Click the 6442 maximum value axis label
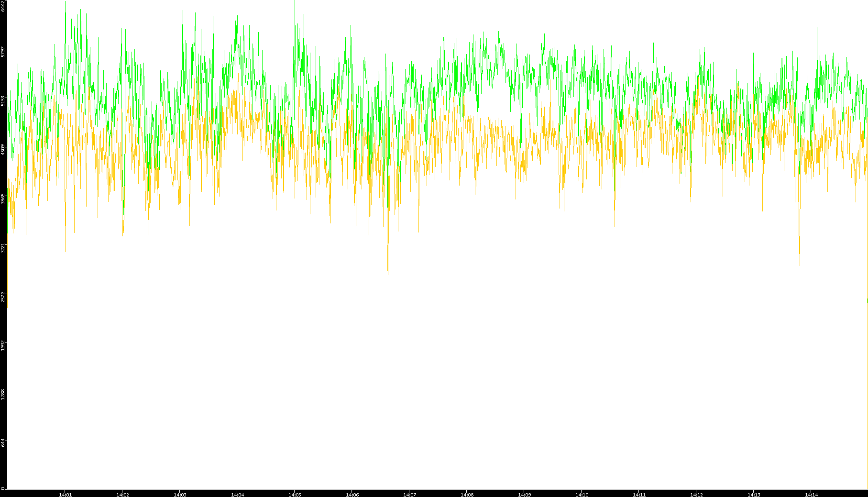The width and height of the screenshot is (868, 497). [3, 6]
